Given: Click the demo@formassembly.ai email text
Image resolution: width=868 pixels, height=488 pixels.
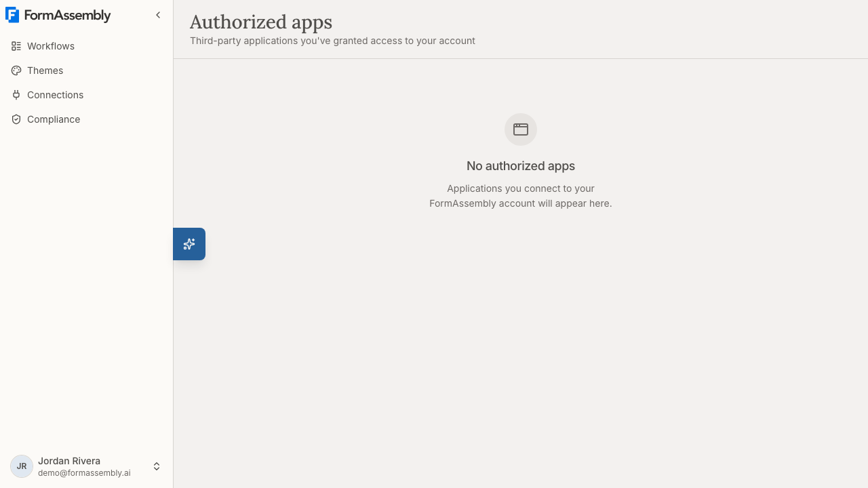Looking at the screenshot, I should coord(84,473).
